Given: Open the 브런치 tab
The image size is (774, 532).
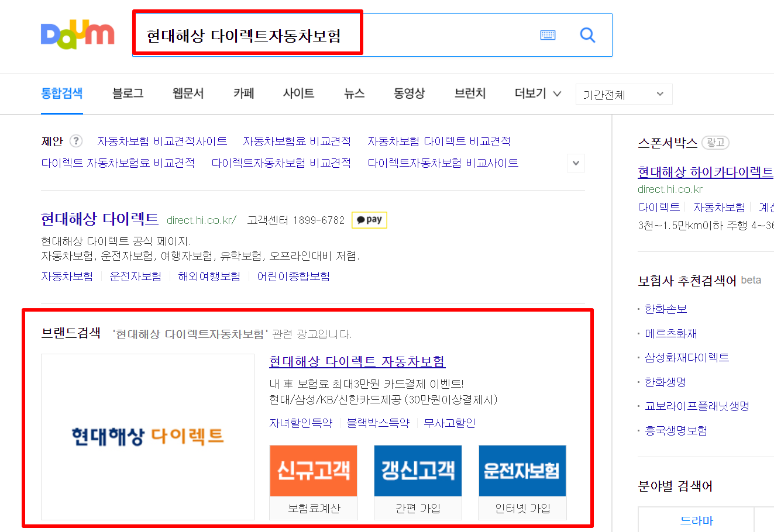Looking at the screenshot, I should pos(470,94).
